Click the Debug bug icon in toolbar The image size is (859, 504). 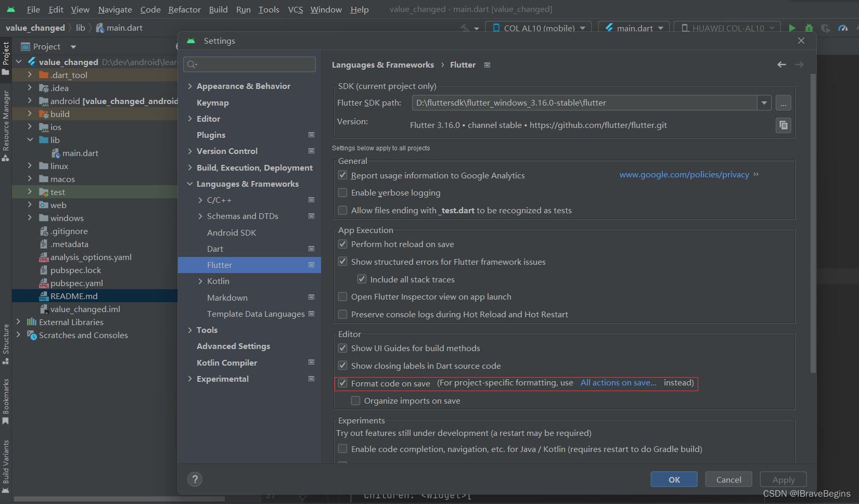(x=809, y=28)
